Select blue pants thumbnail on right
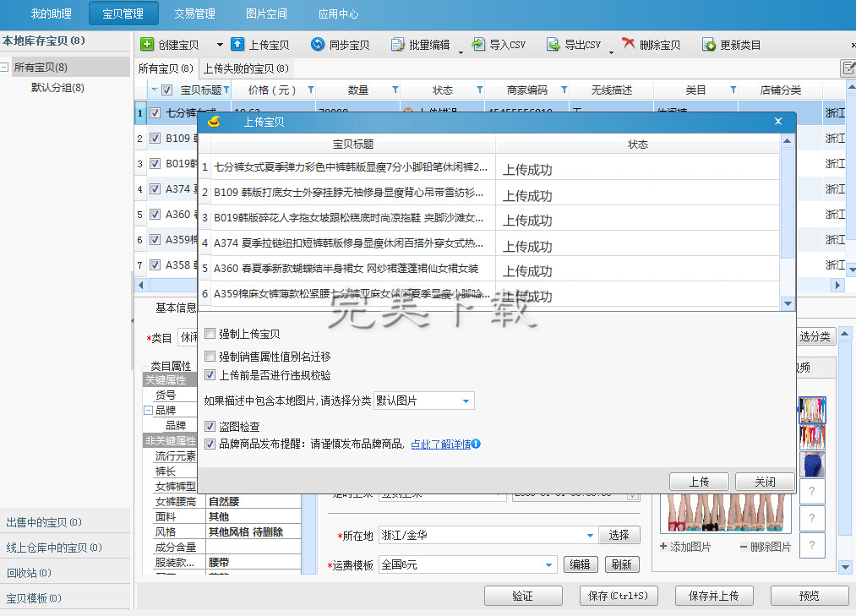The image size is (856, 616). pyautogui.click(x=812, y=464)
